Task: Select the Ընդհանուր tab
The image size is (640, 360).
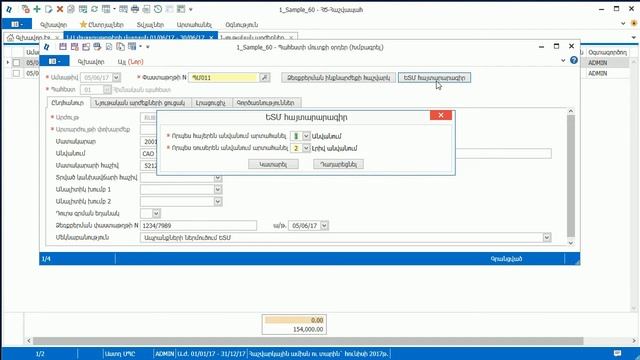Action: (68, 103)
